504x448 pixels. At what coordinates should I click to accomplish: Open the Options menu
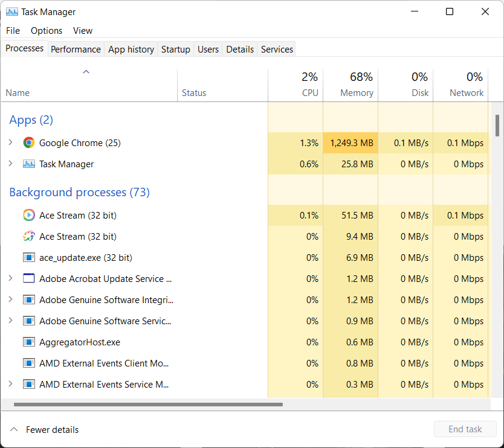pyautogui.click(x=47, y=31)
